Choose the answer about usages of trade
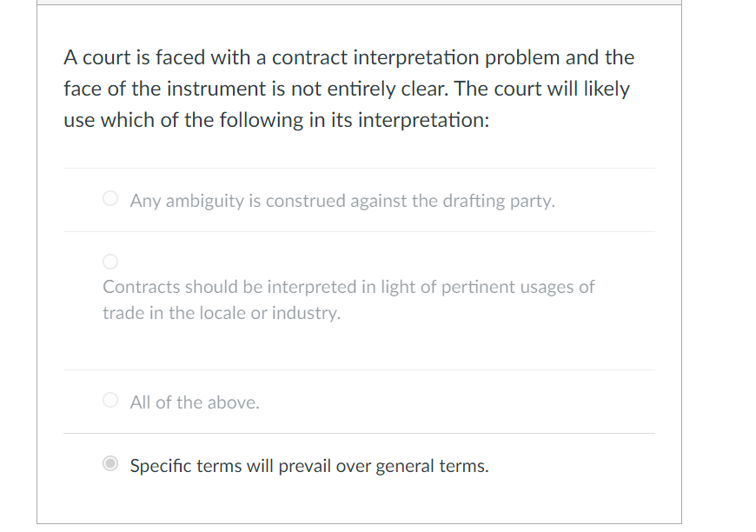The width and height of the screenshot is (756, 532). (348, 299)
